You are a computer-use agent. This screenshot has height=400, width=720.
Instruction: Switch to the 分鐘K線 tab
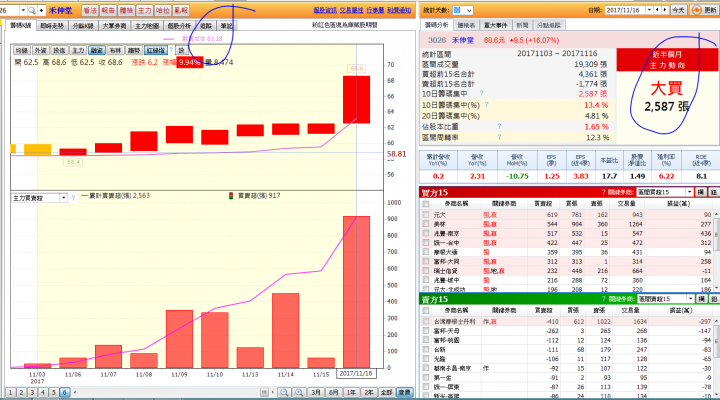pos(83,26)
